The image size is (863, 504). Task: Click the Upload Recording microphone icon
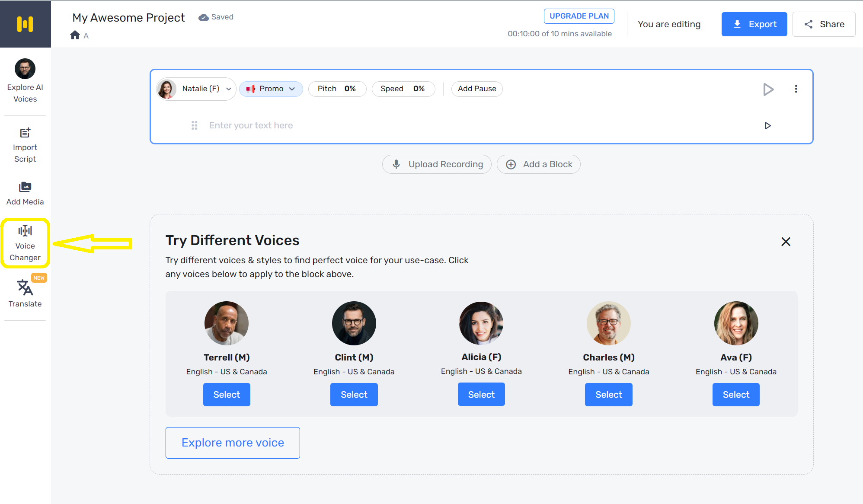tap(396, 164)
